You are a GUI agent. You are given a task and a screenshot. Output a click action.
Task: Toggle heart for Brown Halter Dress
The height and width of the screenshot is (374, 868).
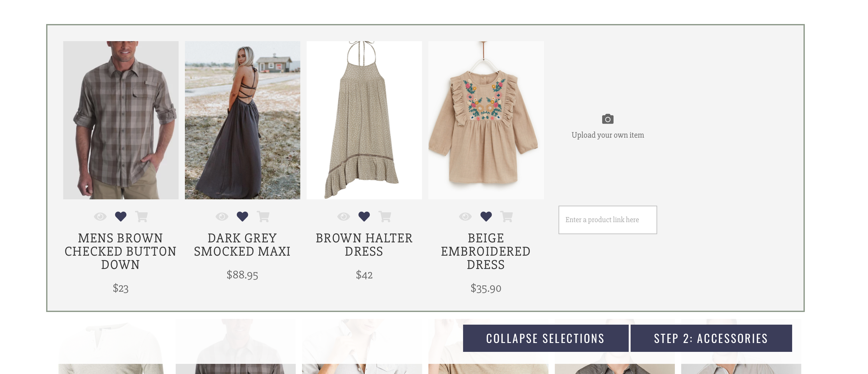coord(364,216)
